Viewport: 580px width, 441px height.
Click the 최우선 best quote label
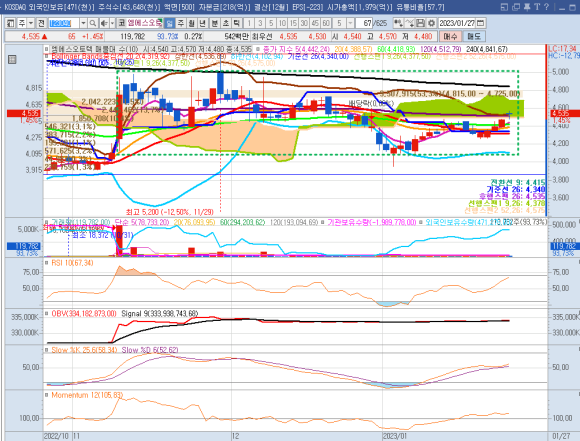tap(262, 36)
